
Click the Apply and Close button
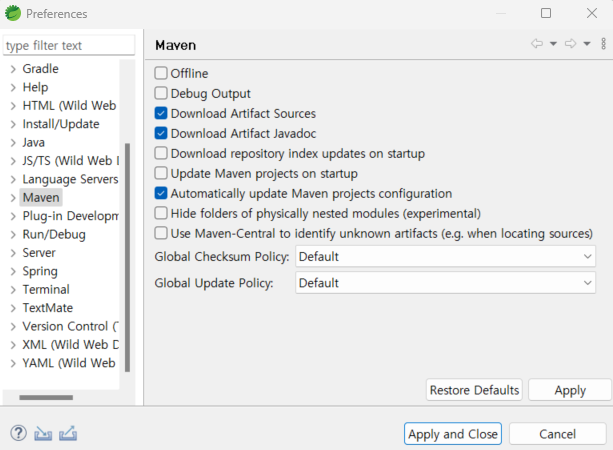[x=453, y=434]
